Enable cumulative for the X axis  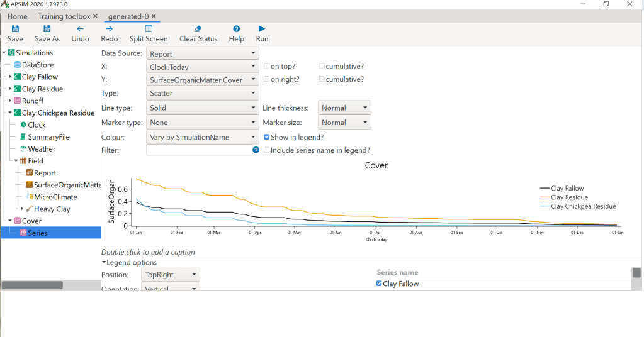(322, 66)
